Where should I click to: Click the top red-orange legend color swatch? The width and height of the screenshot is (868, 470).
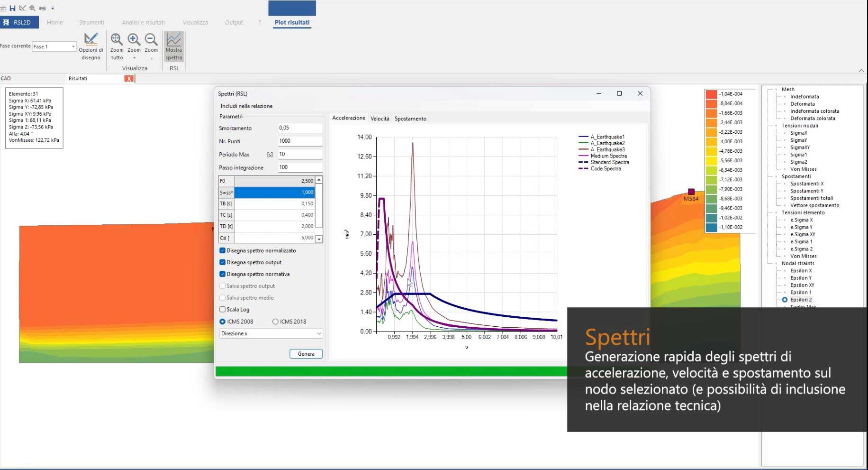click(711, 94)
